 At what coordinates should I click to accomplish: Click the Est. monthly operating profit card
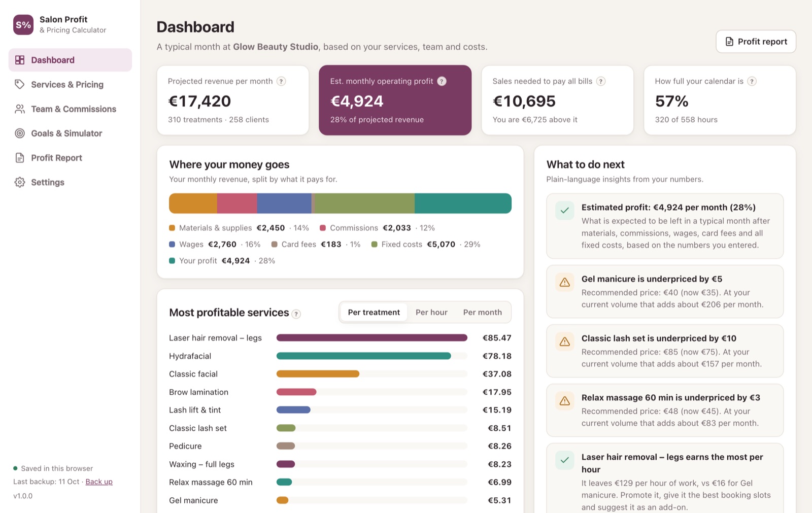click(x=395, y=100)
